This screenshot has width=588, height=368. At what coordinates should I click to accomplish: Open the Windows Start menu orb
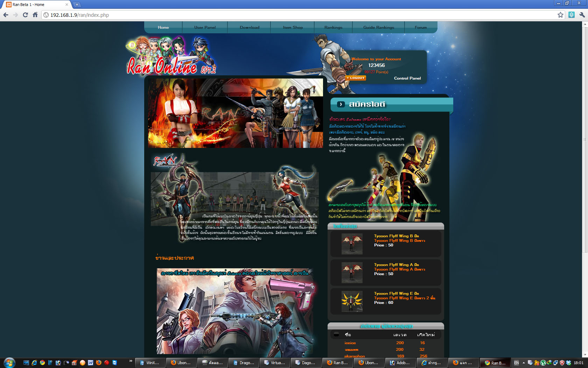9,363
